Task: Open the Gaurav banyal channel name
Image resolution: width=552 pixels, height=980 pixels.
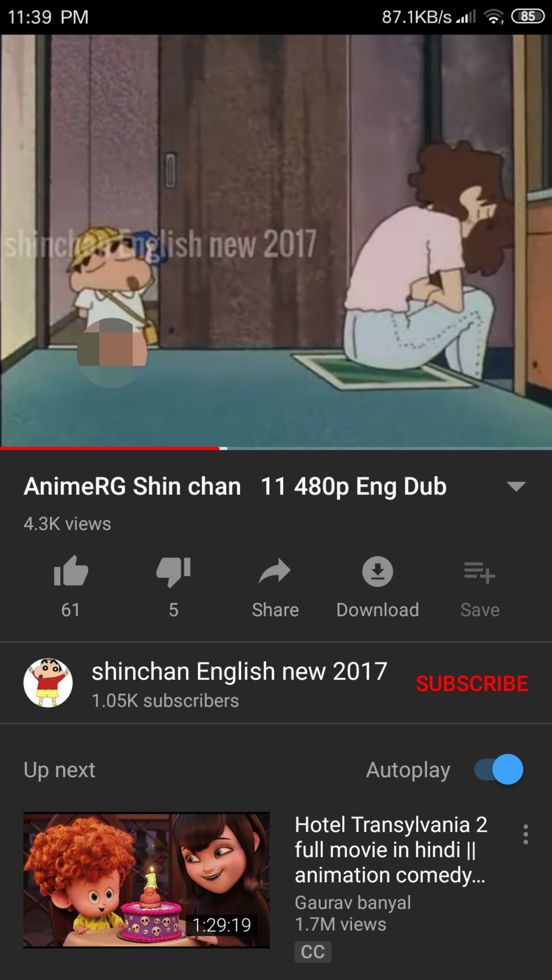Action: (x=353, y=902)
